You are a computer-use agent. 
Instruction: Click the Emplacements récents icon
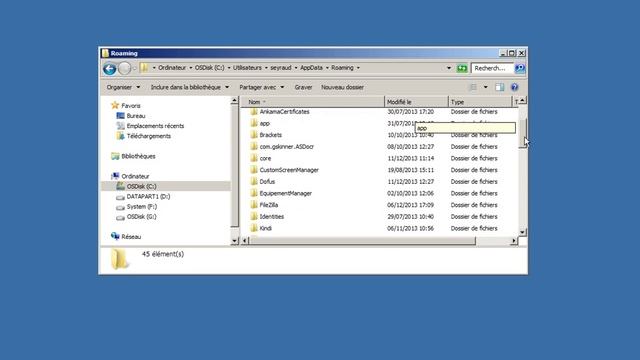pyautogui.click(x=120, y=126)
